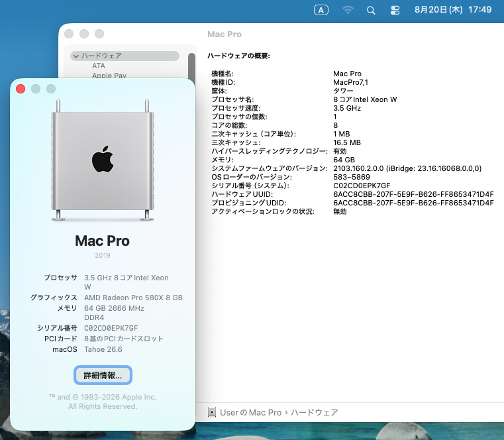Click ハードウェア in the bottom path bar
This screenshot has width=504, height=440.
(x=315, y=412)
